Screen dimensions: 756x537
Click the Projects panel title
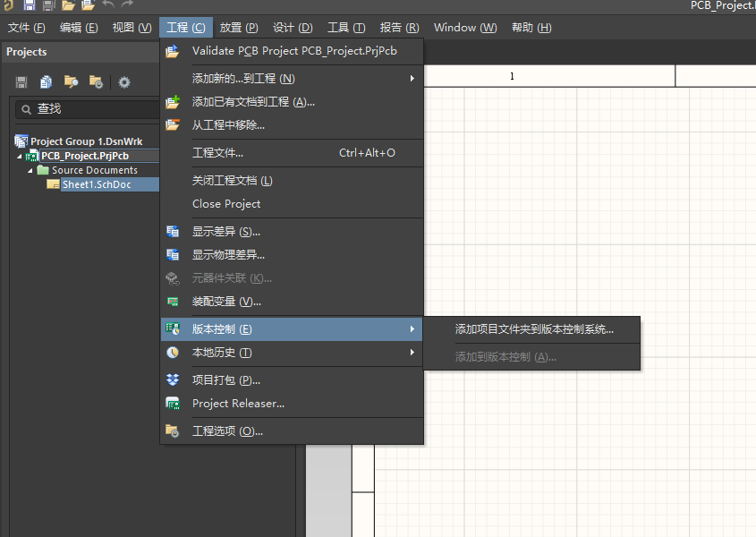[27, 52]
